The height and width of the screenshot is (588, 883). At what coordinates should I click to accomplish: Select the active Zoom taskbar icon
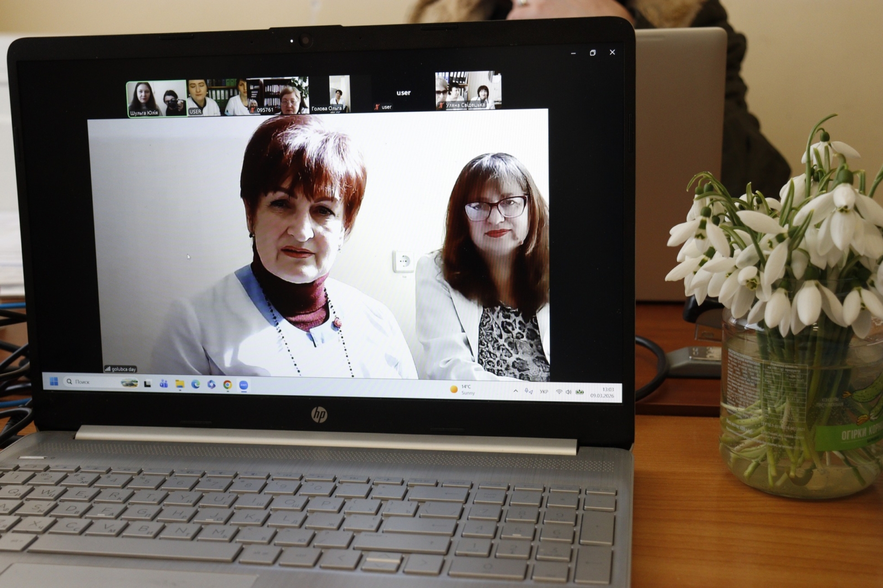[x=243, y=385]
